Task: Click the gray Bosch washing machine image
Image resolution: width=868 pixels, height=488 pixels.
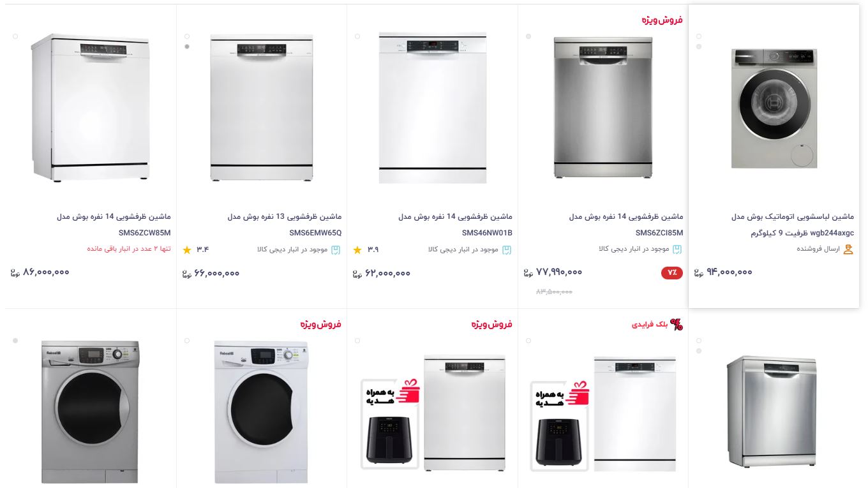Action: (774, 108)
